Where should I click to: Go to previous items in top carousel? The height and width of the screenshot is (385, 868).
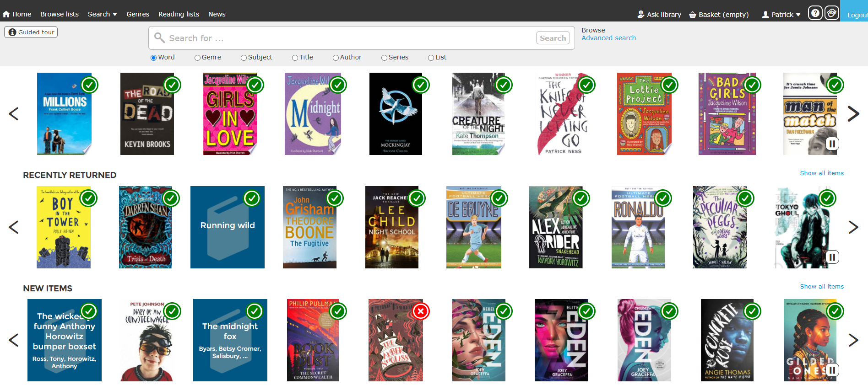[14, 113]
